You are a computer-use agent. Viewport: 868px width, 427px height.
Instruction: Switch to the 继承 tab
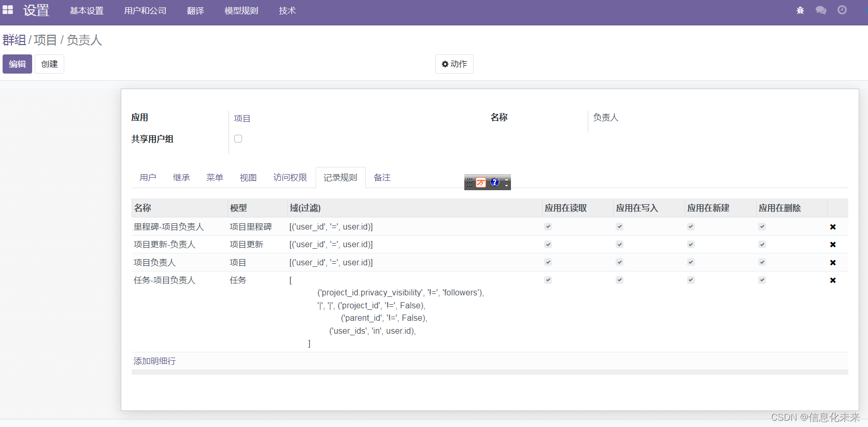[181, 178]
